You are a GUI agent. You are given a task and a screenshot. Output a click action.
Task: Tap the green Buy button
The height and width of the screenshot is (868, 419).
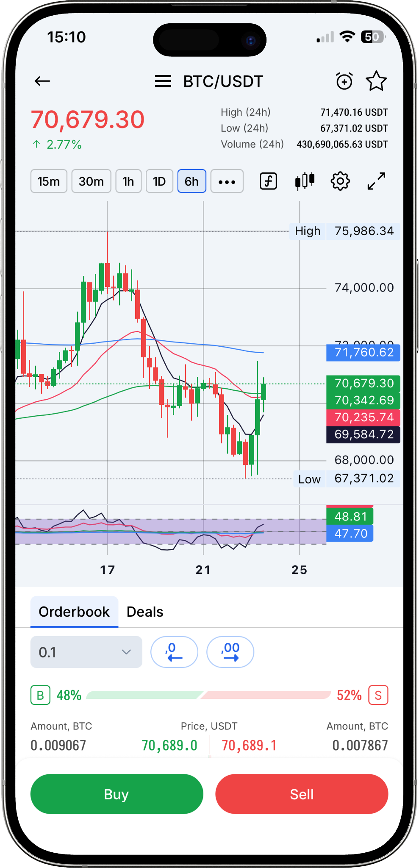[x=117, y=794]
